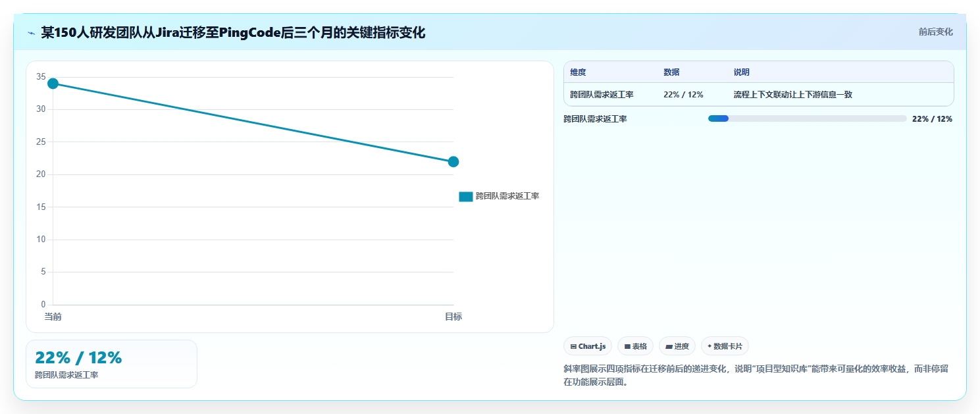Click the y-axis label 0
980x414 pixels.
point(43,305)
